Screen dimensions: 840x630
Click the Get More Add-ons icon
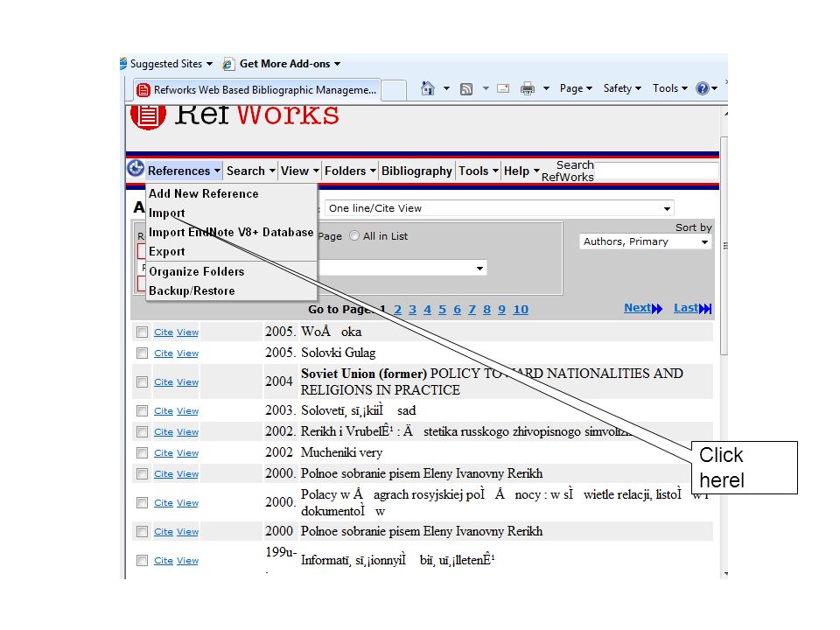[228, 64]
